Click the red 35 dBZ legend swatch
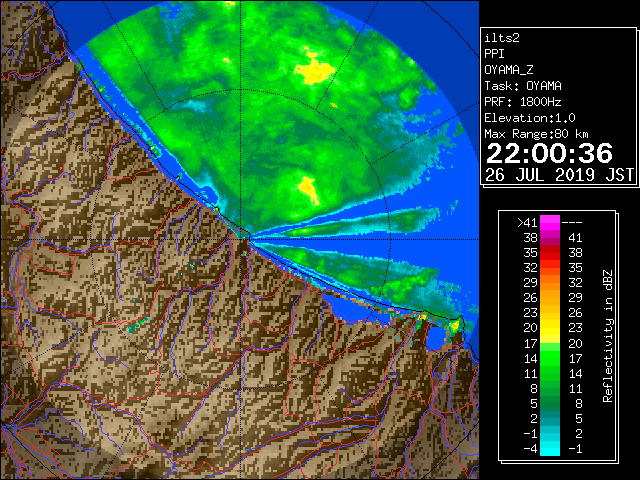Image resolution: width=640 pixels, height=480 pixels. pos(550,252)
